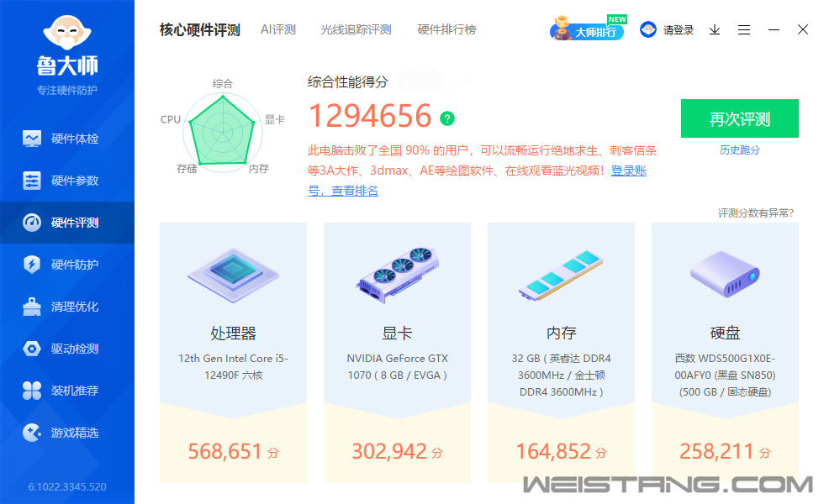Click the 硬件防护 shield icon

pyautogui.click(x=32, y=264)
